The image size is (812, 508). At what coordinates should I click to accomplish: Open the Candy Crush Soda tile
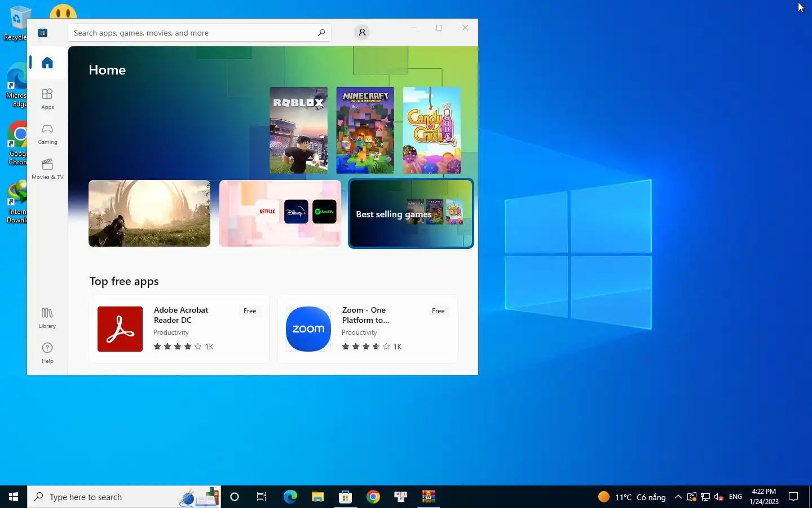point(432,130)
